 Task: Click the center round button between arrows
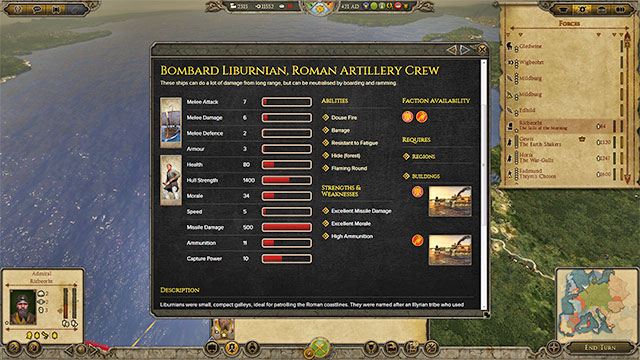tap(81, 349)
